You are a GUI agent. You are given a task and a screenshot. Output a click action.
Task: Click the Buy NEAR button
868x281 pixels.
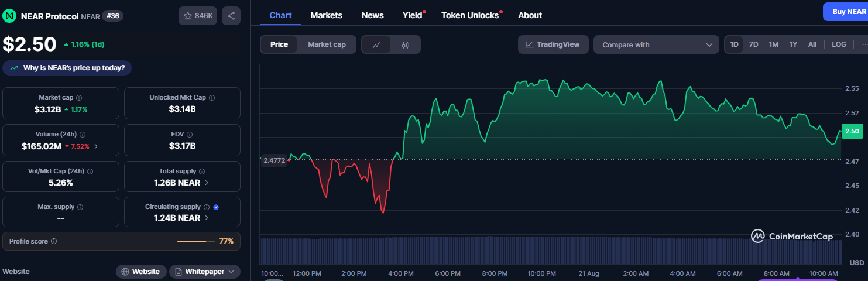pos(846,12)
